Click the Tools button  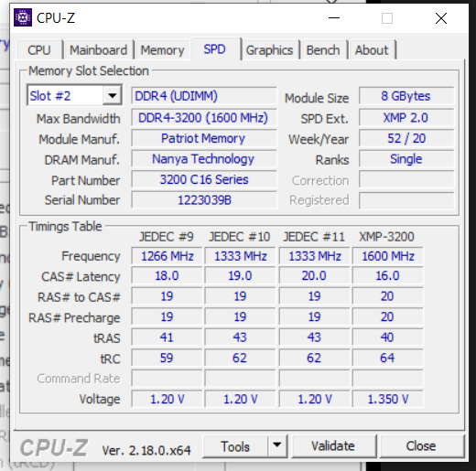coord(235,446)
